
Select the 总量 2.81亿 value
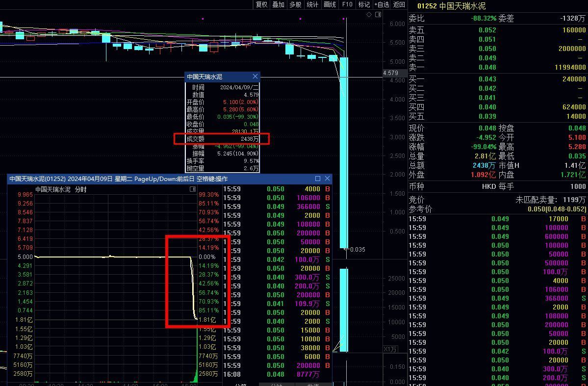(x=485, y=156)
